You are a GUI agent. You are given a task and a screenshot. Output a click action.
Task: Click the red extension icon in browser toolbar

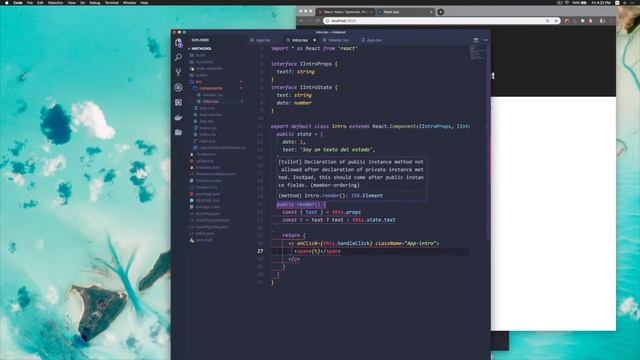tap(567, 20)
